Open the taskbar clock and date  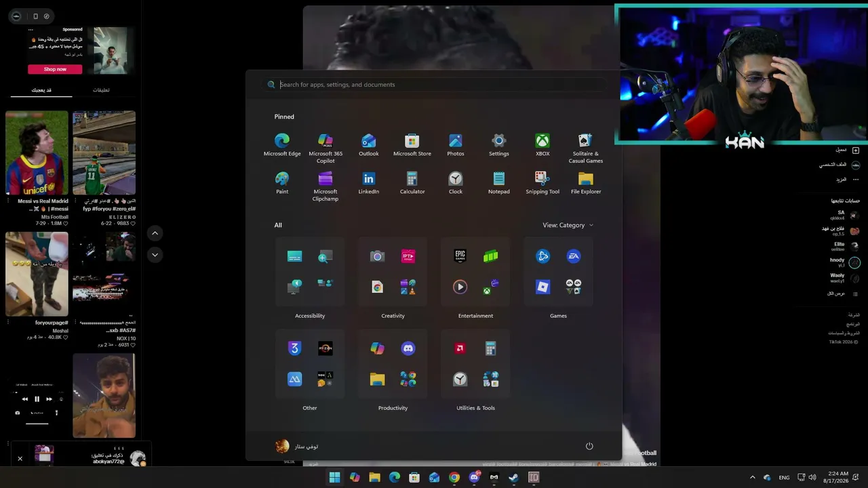tap(835, 477)
